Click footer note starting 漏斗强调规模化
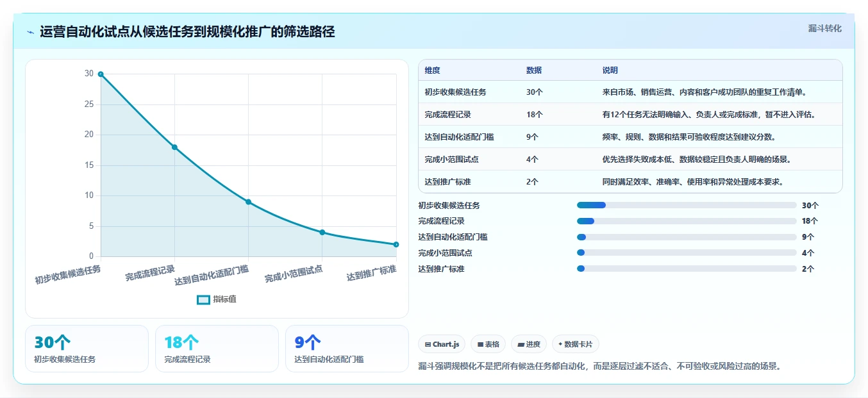The width and height of the screenshot is (868, 398). tap(599, 367)
